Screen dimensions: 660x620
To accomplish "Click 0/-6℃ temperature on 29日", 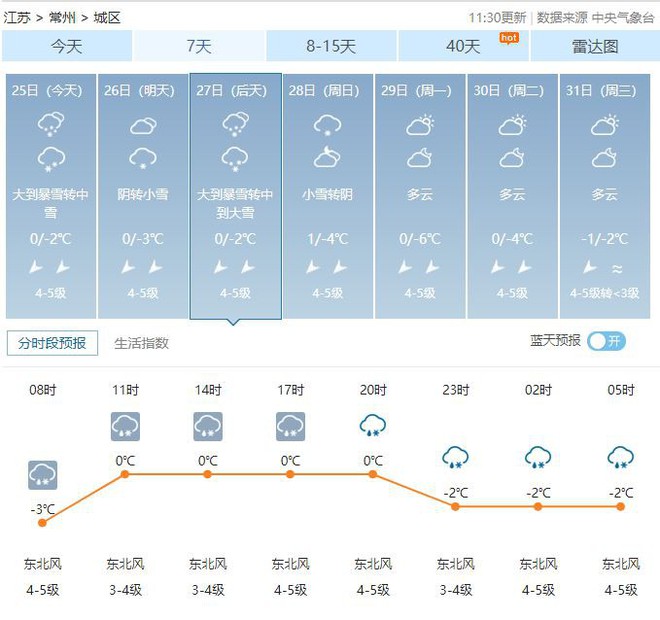I will point(420,239).
